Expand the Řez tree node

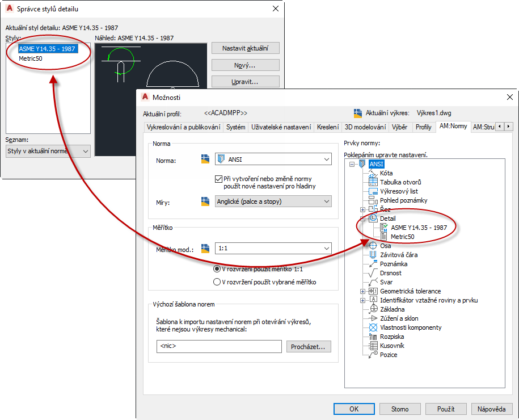point(363,209)
